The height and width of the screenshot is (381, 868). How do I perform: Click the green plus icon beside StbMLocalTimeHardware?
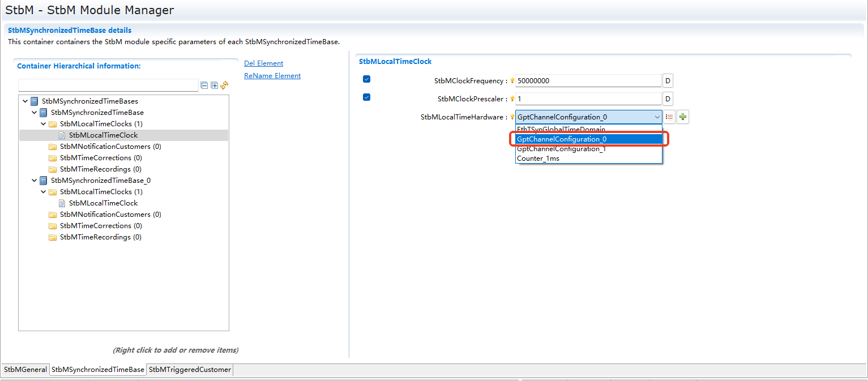tap(683, 117)
